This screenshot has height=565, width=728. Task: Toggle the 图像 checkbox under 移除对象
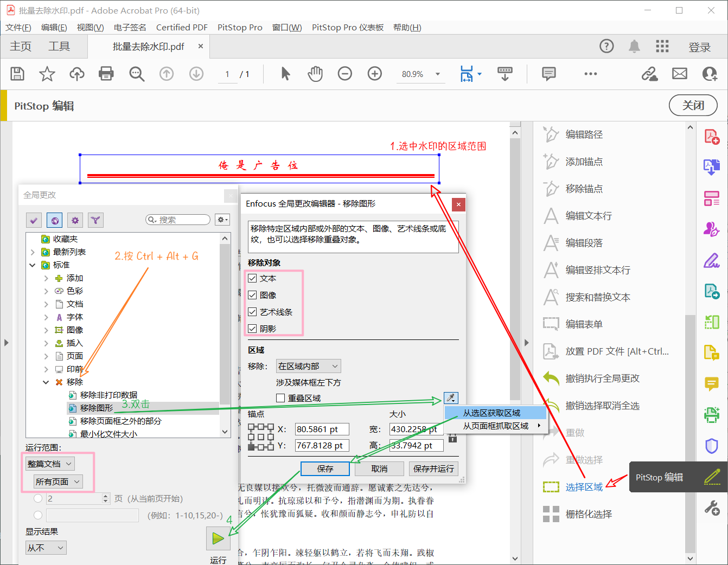pos(252,295)
